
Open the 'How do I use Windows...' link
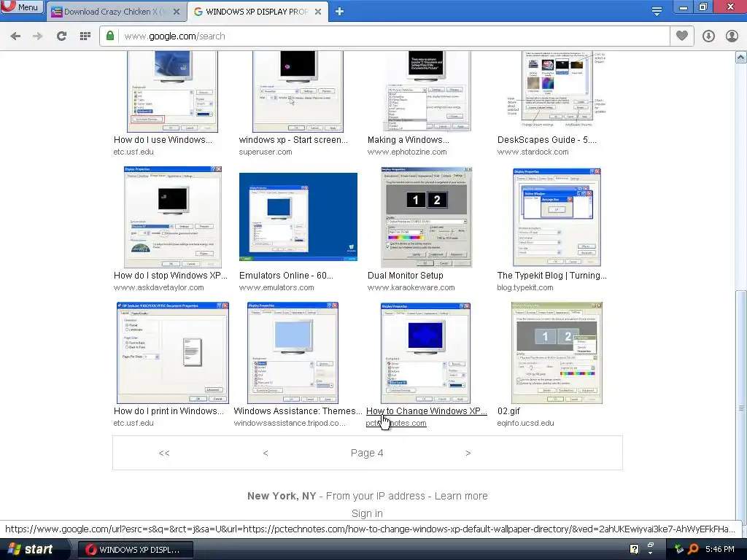click(163, 140)
